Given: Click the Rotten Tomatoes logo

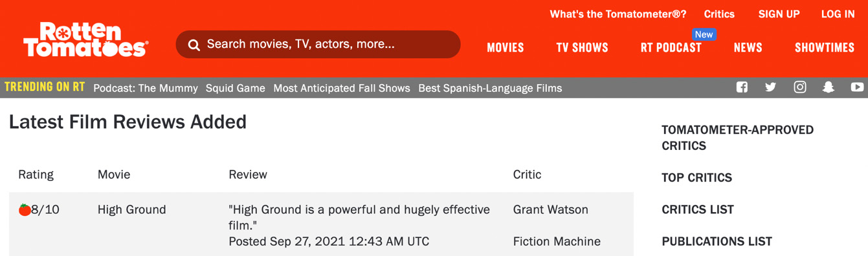Looking at the screenshot, I should [86, 39].
